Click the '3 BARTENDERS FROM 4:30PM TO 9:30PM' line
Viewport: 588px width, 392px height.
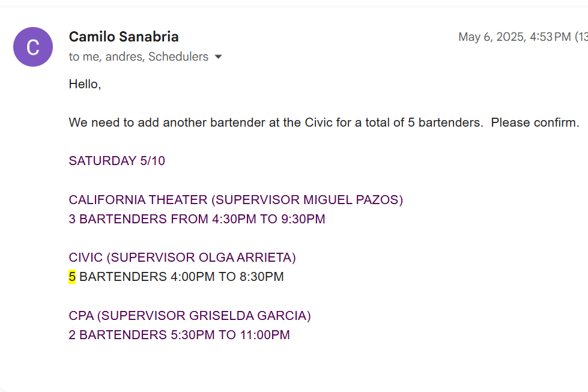(197, 219)
